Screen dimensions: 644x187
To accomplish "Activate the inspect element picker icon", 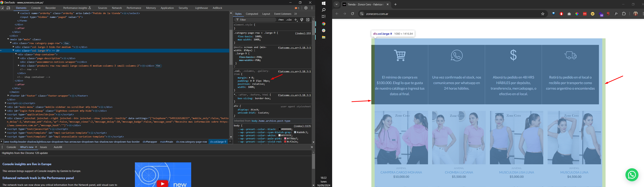I will coord(2,8).
